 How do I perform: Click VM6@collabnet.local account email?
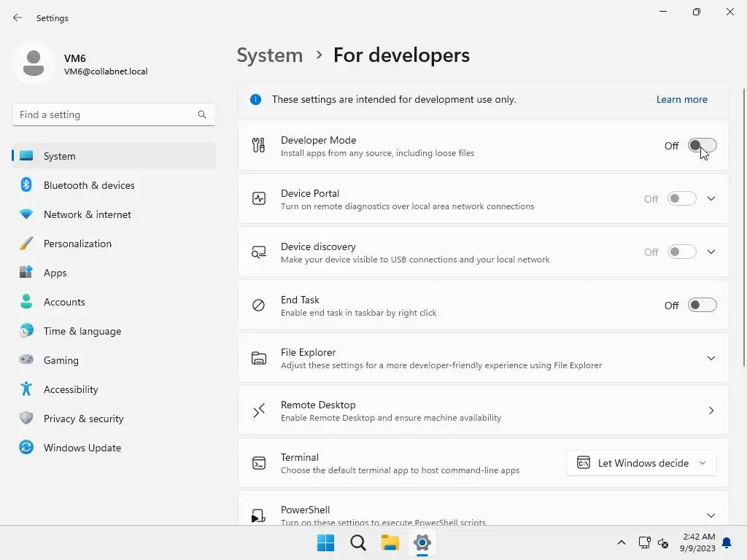coord(106,71)
